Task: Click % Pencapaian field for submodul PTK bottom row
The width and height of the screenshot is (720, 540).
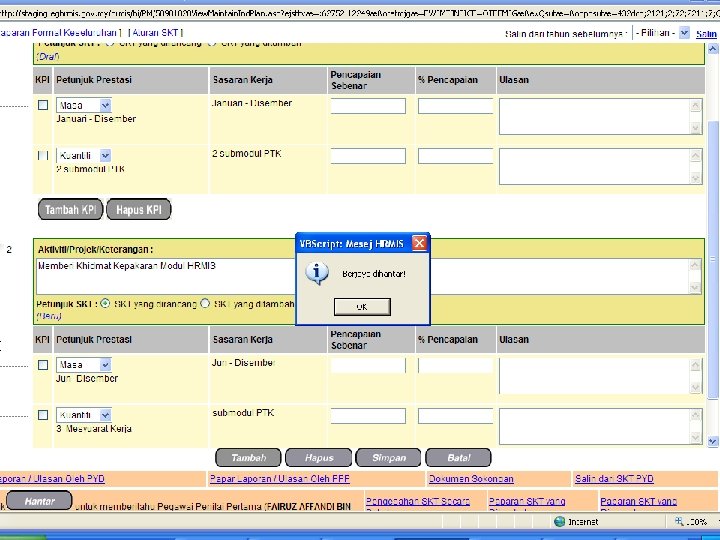Action: coord(455,416)
